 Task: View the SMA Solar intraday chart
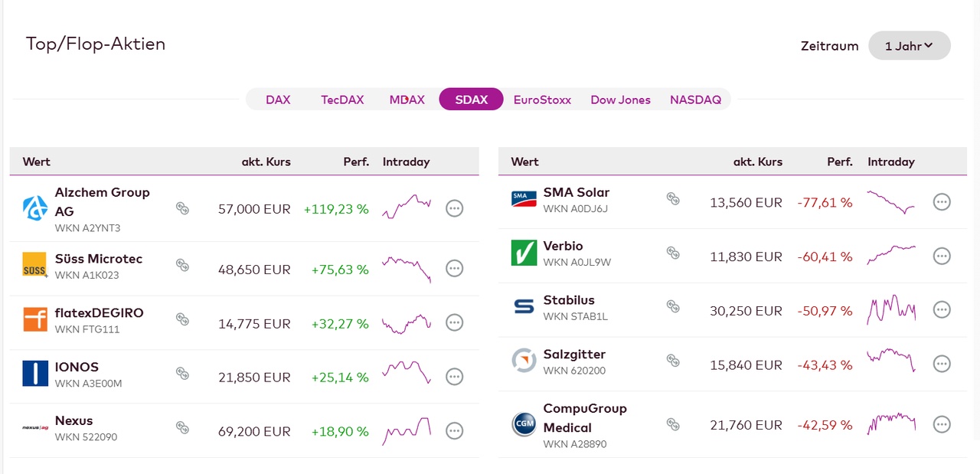pyautogui.click(x=891, y=202)
